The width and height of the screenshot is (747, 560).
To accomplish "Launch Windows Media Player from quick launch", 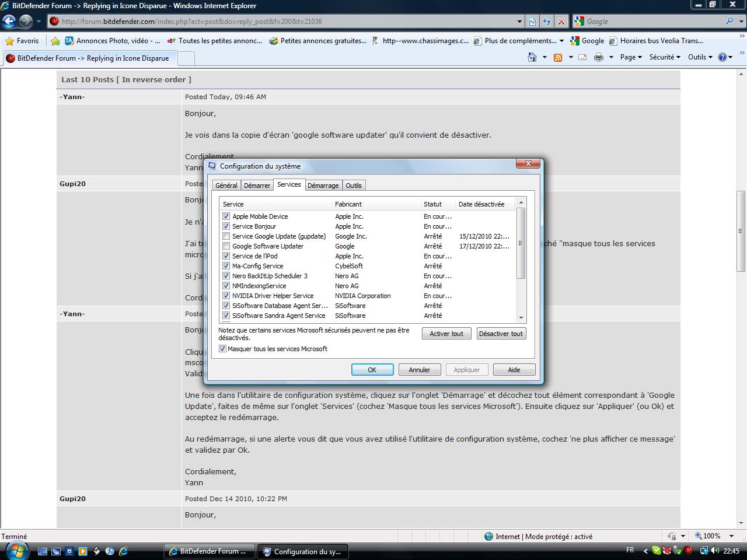I will pos(83,551).
